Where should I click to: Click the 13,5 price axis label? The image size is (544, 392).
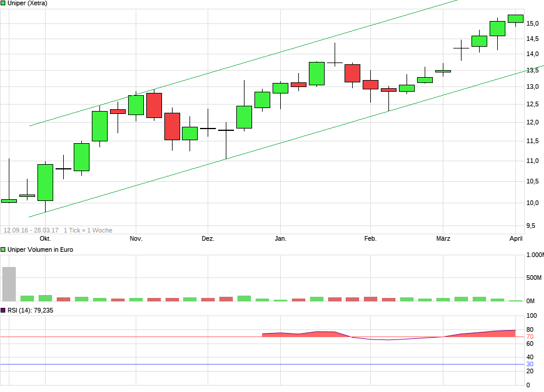coord(532,70)
